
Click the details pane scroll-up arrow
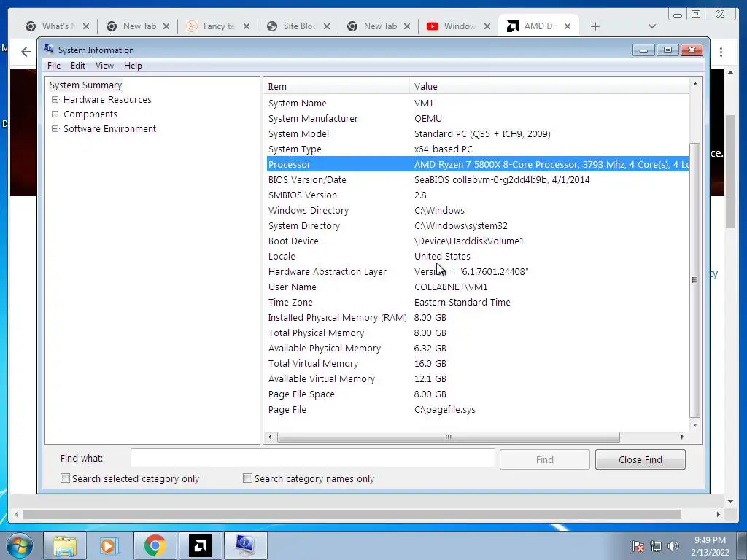tap(695, 84)
